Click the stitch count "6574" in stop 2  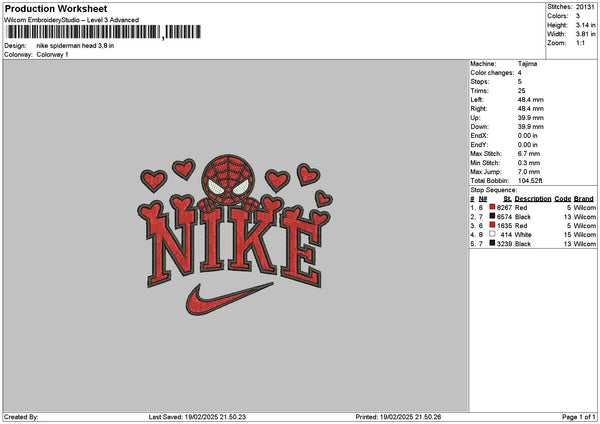[504, 217]
